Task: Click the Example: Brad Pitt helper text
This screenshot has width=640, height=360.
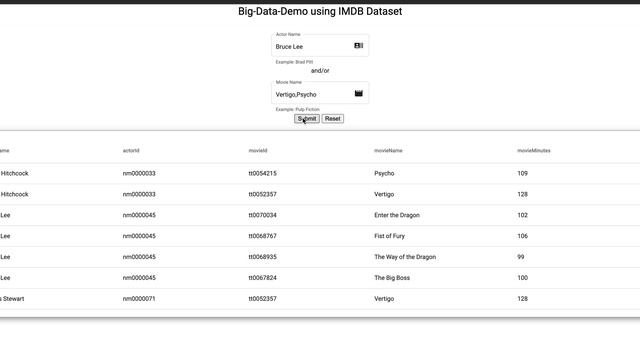Action: pos(294,62)
